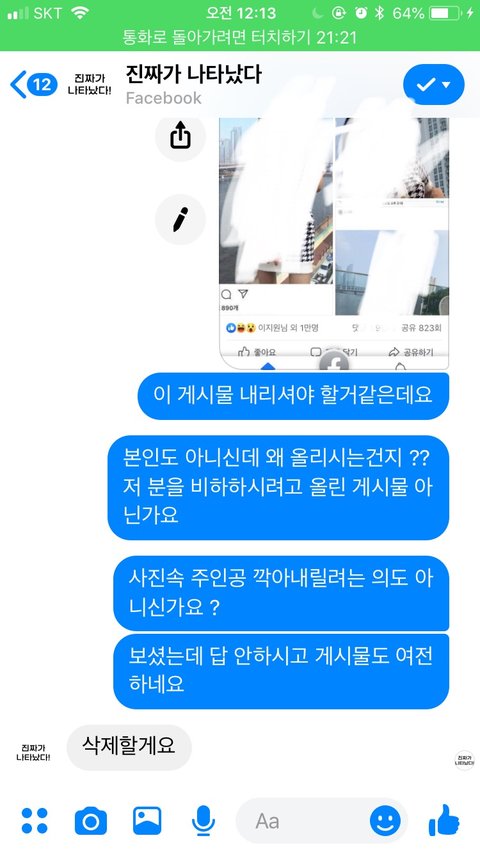Expand the blue checkmark dropdown button
The height and width of the screenshot is (854, 480).
pos(434,84)
